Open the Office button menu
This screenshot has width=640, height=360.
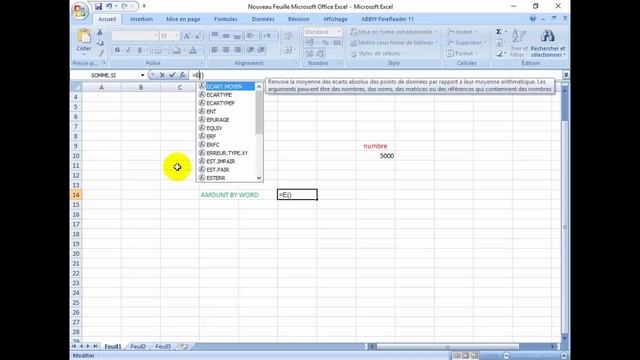pyautogui.click(x=80, y=11)
